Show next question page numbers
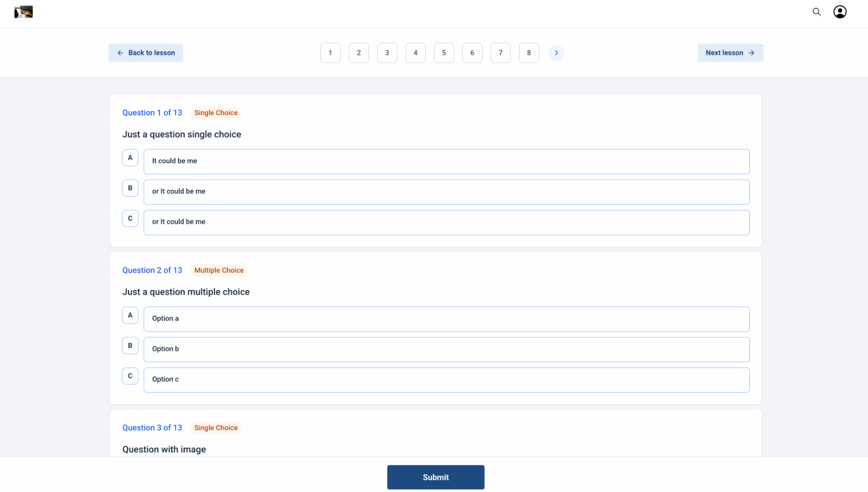This screenshot has height=492, width=868. [x=556, y=53]
